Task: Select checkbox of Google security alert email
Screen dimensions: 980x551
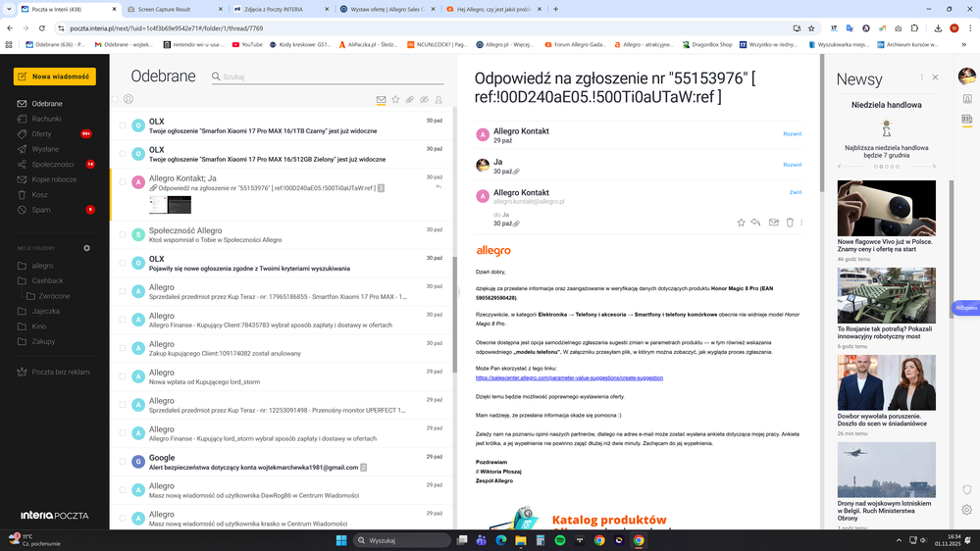Action: click(x=123, y=462)
